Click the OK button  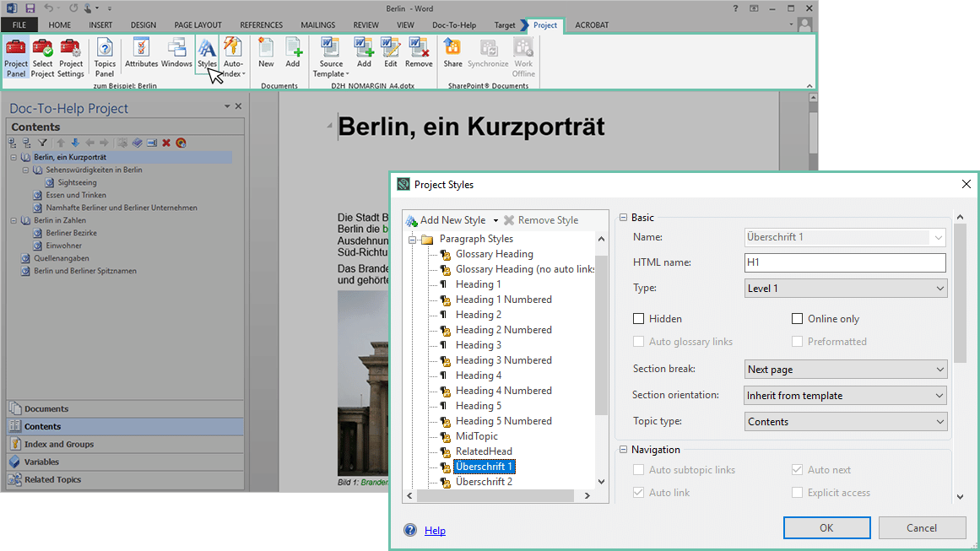(x=827, y=528)
